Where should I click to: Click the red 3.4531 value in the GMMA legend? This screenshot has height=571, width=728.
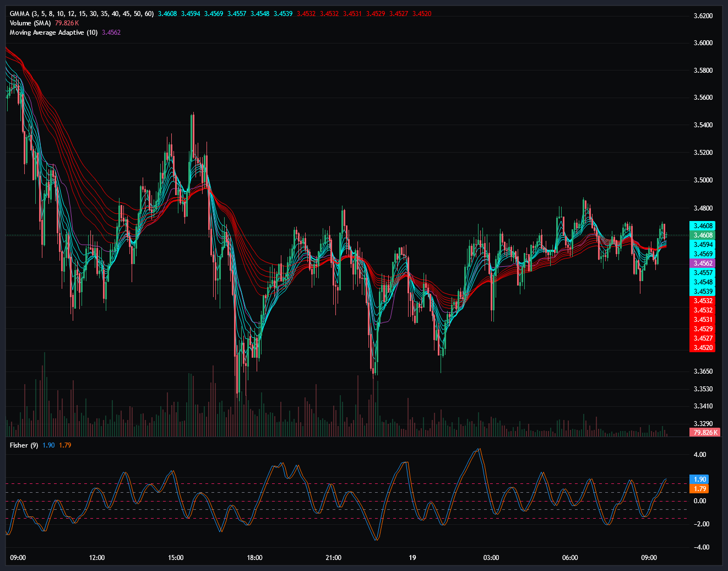(x=352, y=14)
